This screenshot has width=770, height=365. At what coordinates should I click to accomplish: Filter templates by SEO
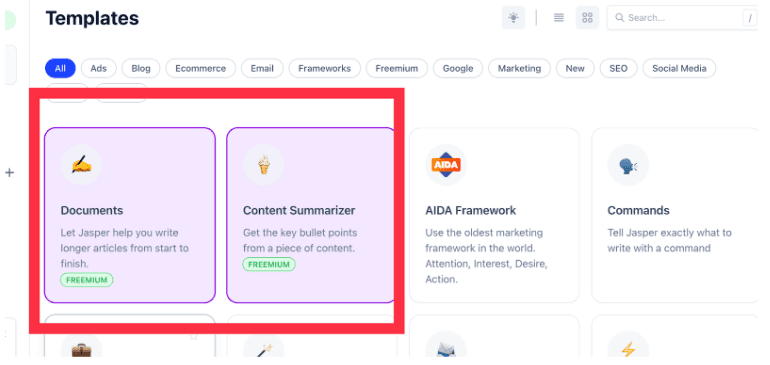(618, 68)
